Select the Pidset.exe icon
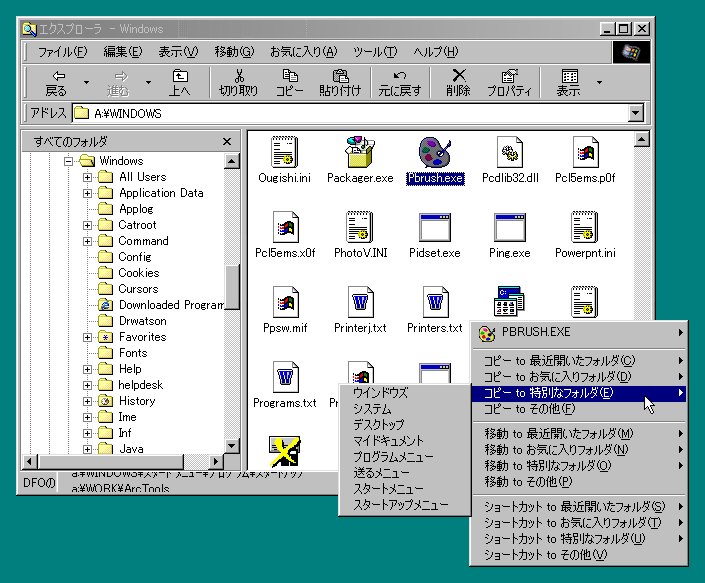This screenshot has width=705, height=583. [x=435, y=227]
